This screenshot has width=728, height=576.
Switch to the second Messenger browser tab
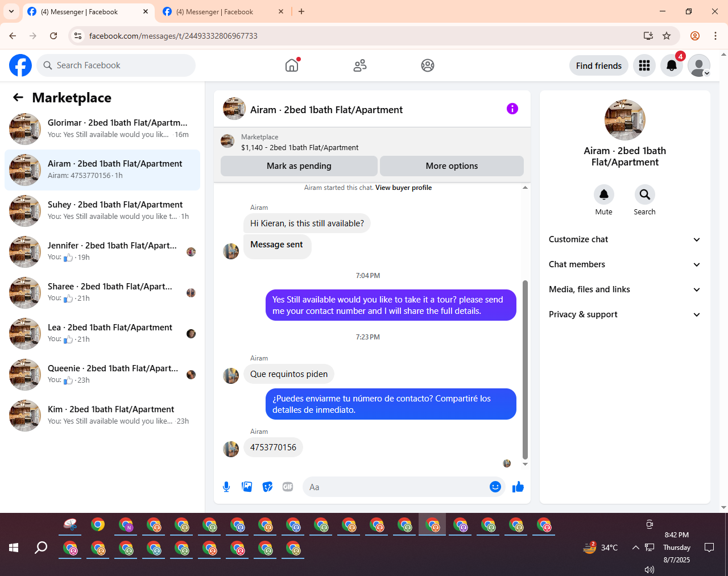[223, 11]
